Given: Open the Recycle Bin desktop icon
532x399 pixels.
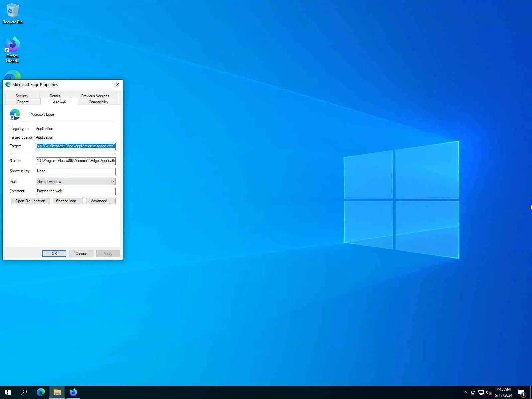Looking at the screenshot, I should click(12, 14).
